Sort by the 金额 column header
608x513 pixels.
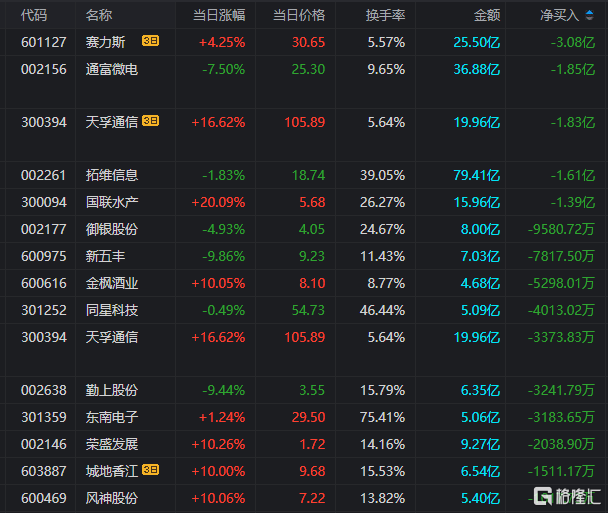(487, 15)
